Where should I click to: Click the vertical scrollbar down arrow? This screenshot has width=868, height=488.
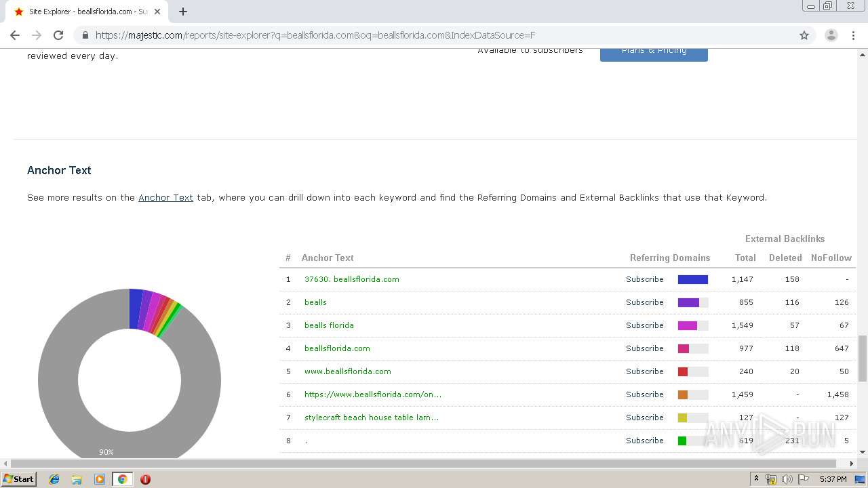tap(863, 452)
